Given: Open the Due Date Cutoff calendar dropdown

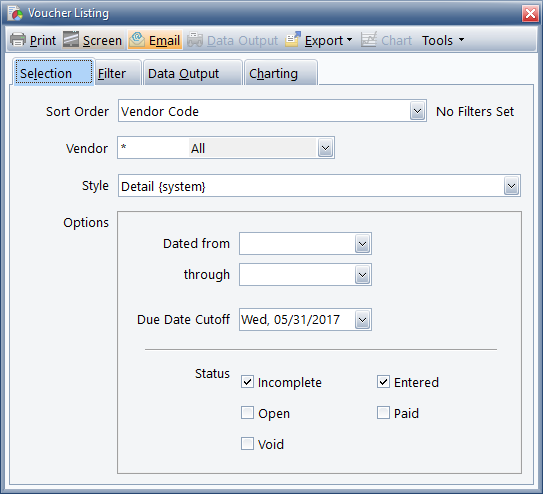Looking at the screenshot, I should tap(363, 320).
